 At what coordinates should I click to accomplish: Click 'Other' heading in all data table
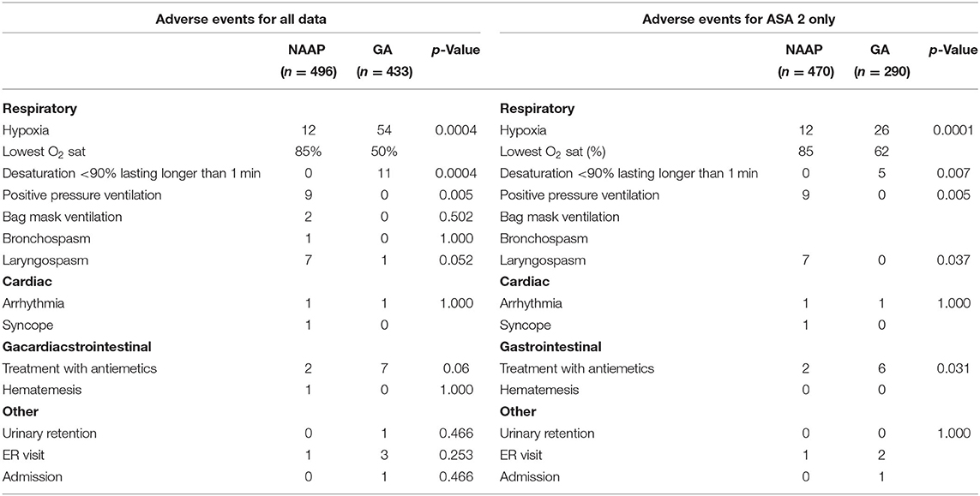pyautogui.click(x=21, y=412)
